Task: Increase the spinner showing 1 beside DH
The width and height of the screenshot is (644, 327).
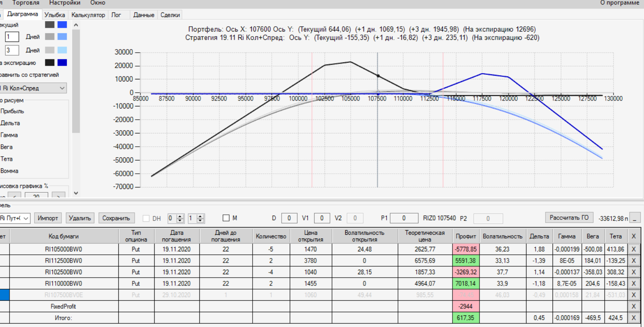Action: coord(201,216)
